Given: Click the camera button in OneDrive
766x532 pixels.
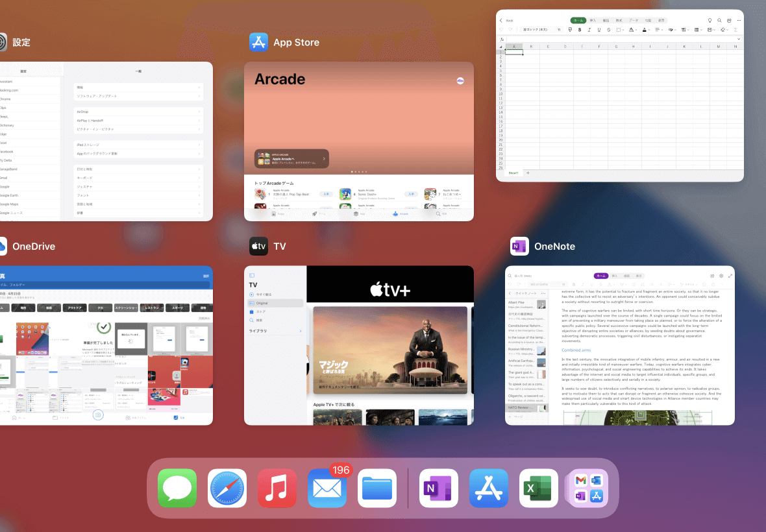Looking at the screenshot, I should pos(98,415).
